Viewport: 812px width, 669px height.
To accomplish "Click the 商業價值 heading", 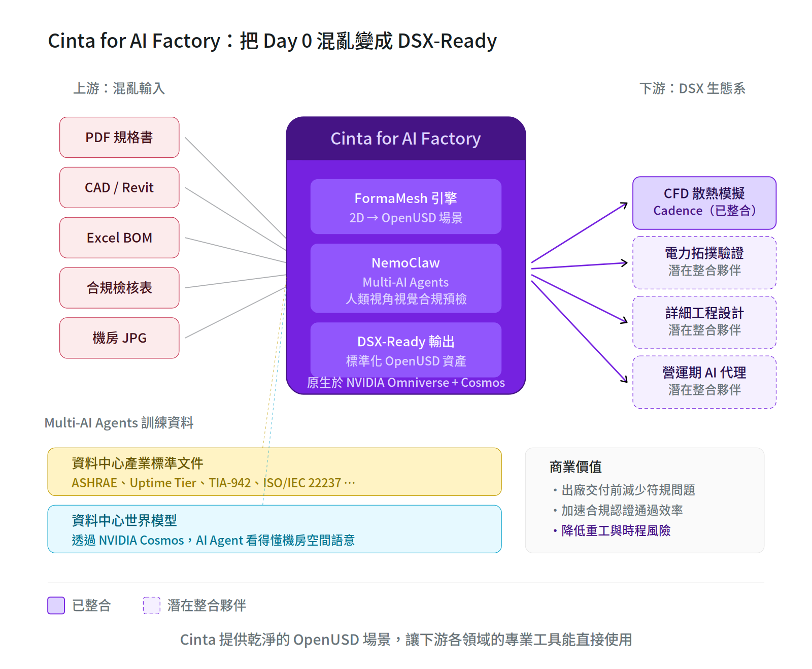I will click(x=576, y=467).
